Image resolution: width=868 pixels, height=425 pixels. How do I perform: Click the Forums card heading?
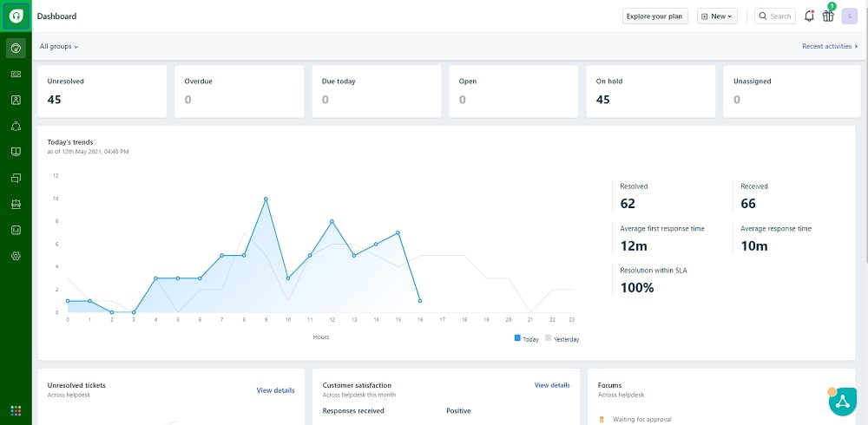coord(609,385)
